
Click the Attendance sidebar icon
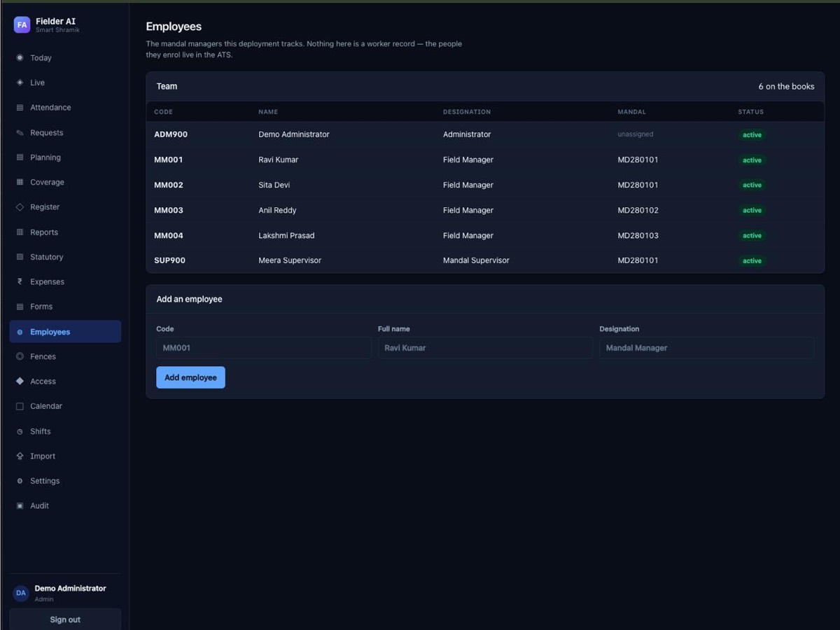[20, 108]
